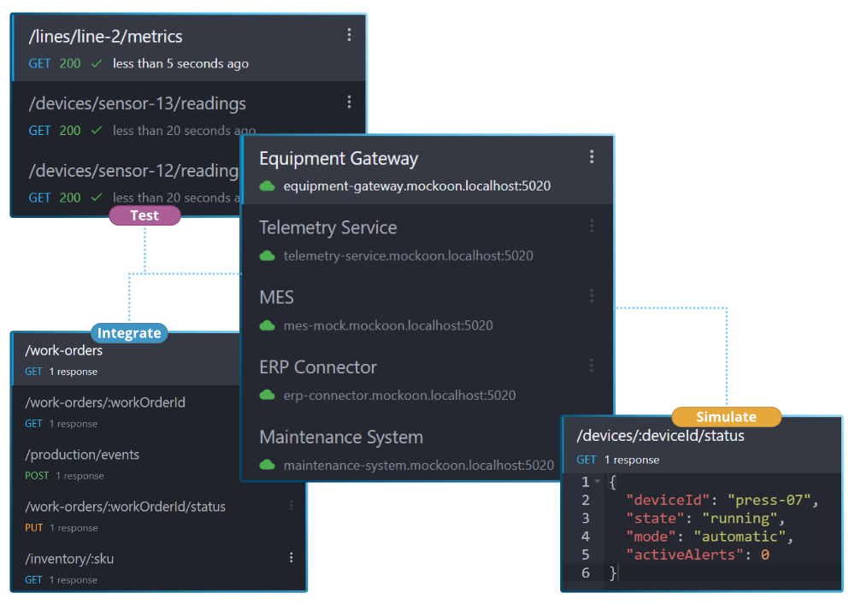
Task: Click PUT method label of workOrderId status
Action: click(x=34, y=528)
